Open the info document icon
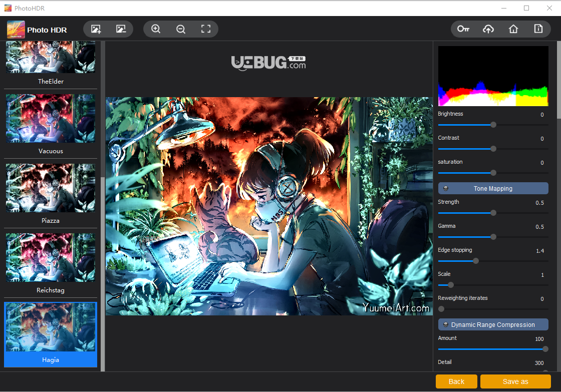Viewport: 561px width, 392px height. (x=538, y=29)
